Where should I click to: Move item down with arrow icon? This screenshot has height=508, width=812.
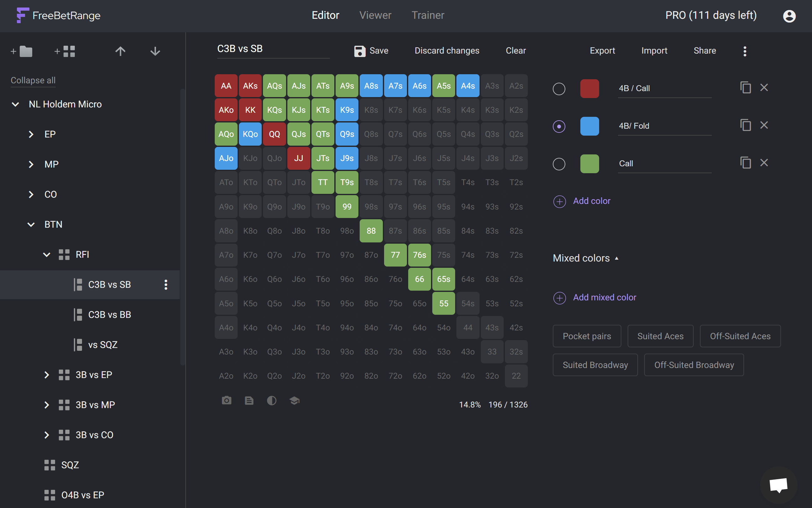(155, 51)
